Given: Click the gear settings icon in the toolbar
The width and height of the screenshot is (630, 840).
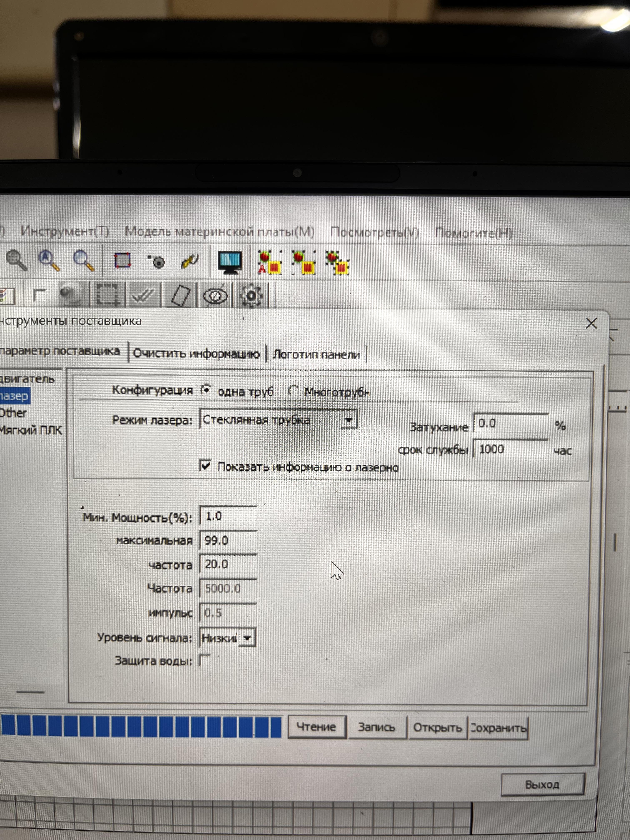Looking at the screenshot, I should click(251, 296).
